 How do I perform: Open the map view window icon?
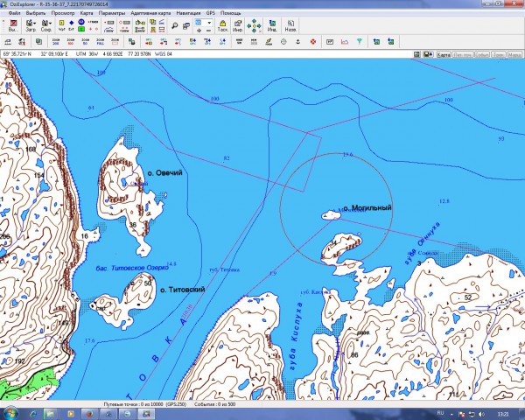point(186,25)
